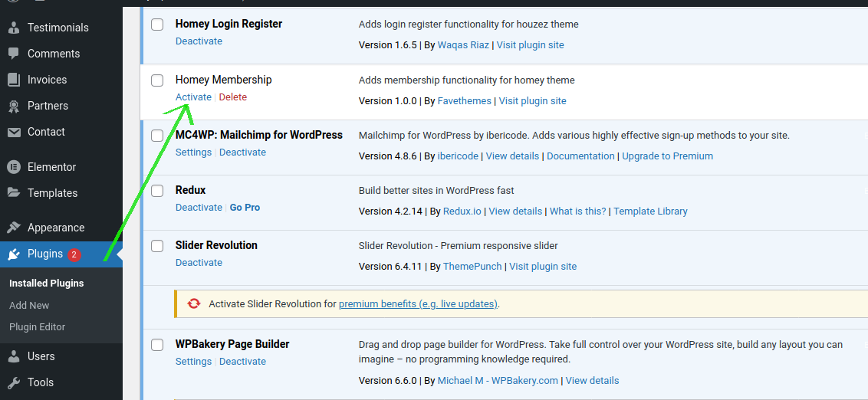Visit plugin site for Homey Login Register

tap(531, 45)
